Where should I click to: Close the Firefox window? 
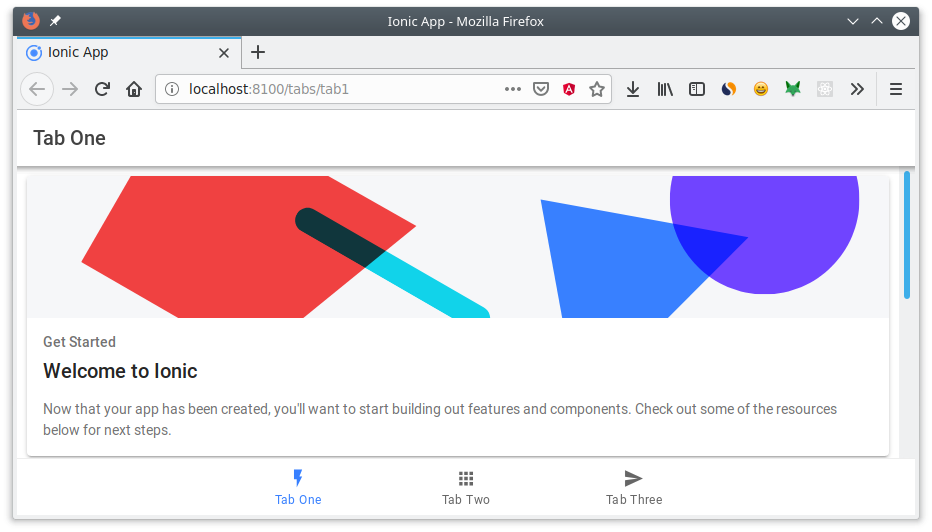(x=901, y=21)
